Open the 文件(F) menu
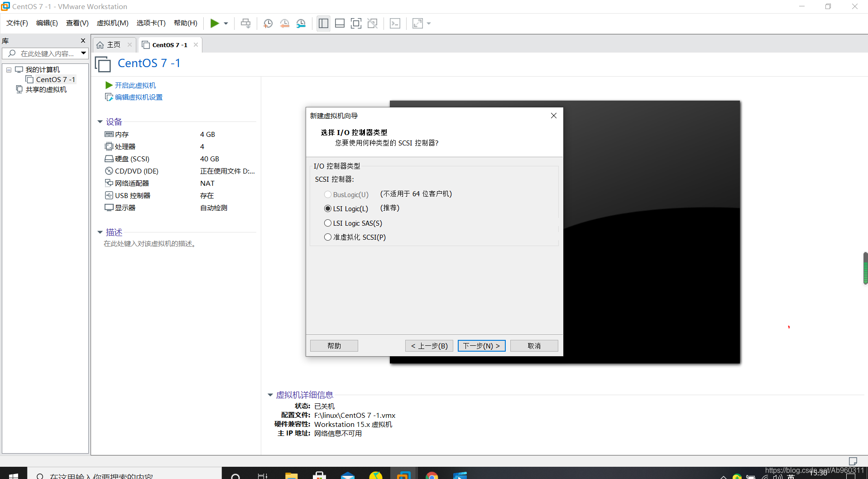The image size is (868, 479). click(17, 23)
